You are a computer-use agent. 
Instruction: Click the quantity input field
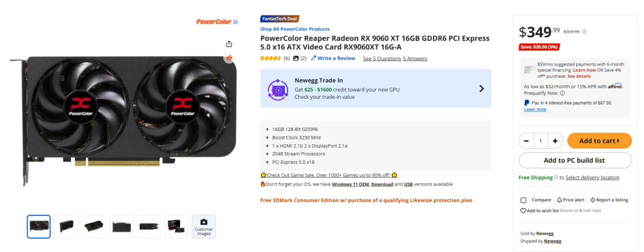(x=540, y=141)
